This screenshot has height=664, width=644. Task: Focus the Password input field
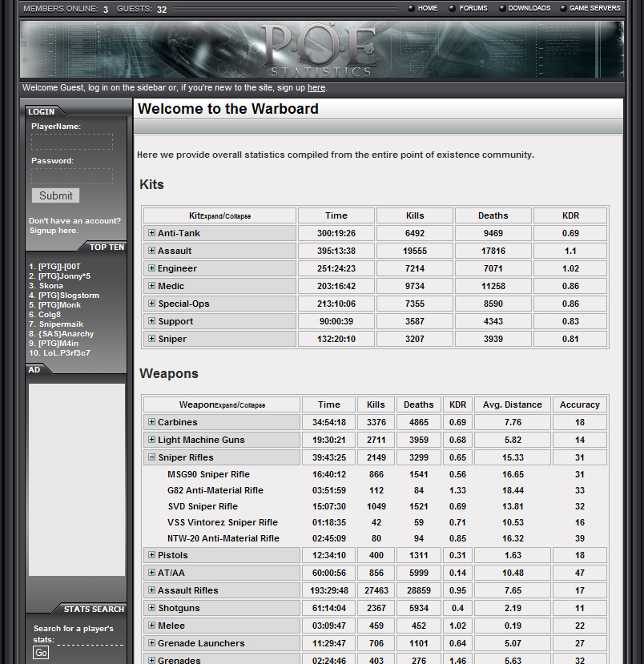click(x=72, y=176)
